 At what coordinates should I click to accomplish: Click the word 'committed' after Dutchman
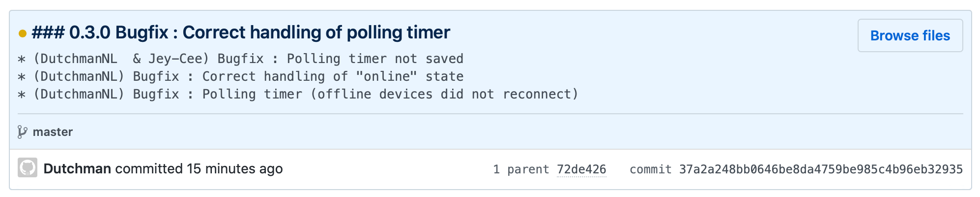[x=149, y=168]
